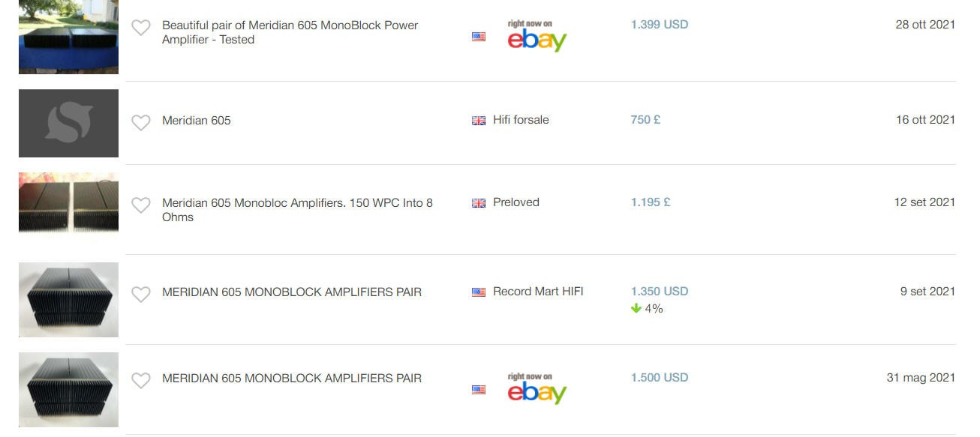Viewport: 980px width, 437px height.
Task: Visit the Preloved seller link
Action: point(516,202)
